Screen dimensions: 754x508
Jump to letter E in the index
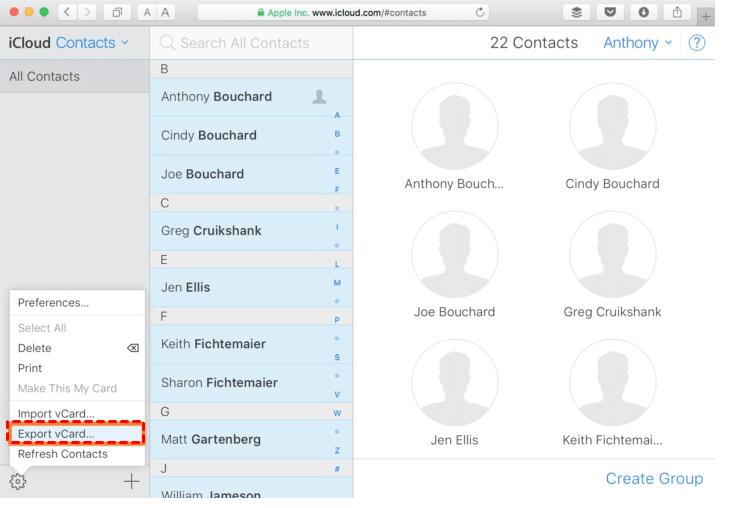click(x=337, y=171)
